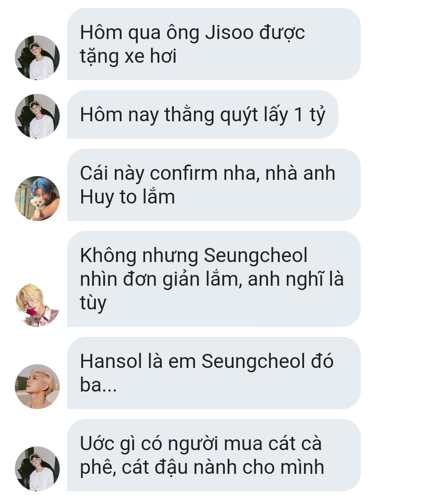Viewport: 448px width, 495px height.
Task: Open avatar beside the 'Hôm qua ông Jisoo' message
Action: (x=37, y=57)
